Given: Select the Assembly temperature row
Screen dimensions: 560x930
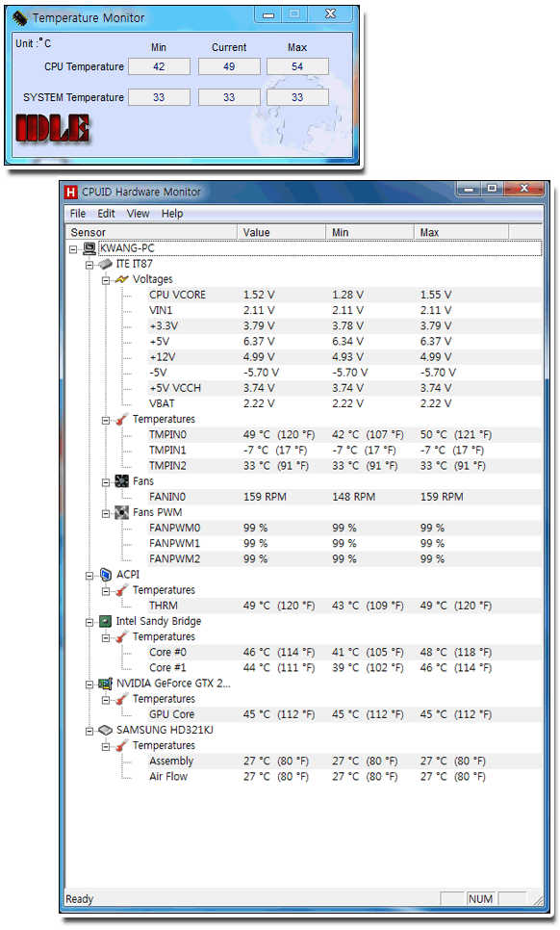Looking at the screenshot, I should coord(344,761).
